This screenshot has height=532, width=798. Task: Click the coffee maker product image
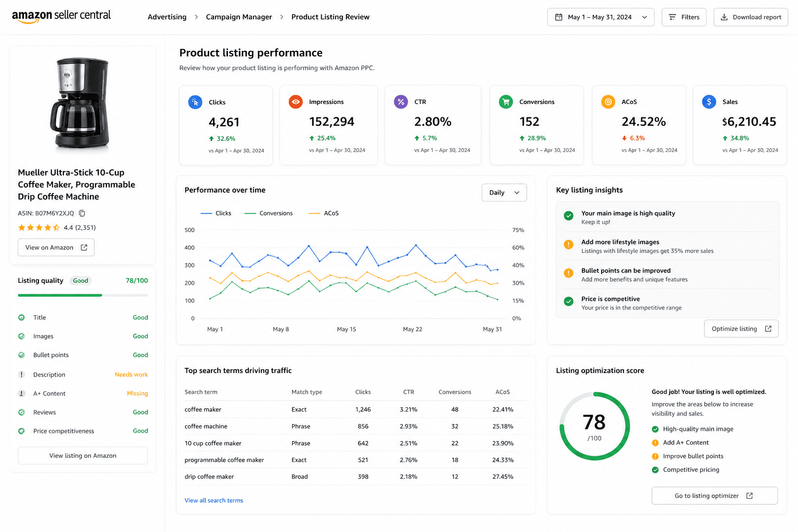[81, 104]
